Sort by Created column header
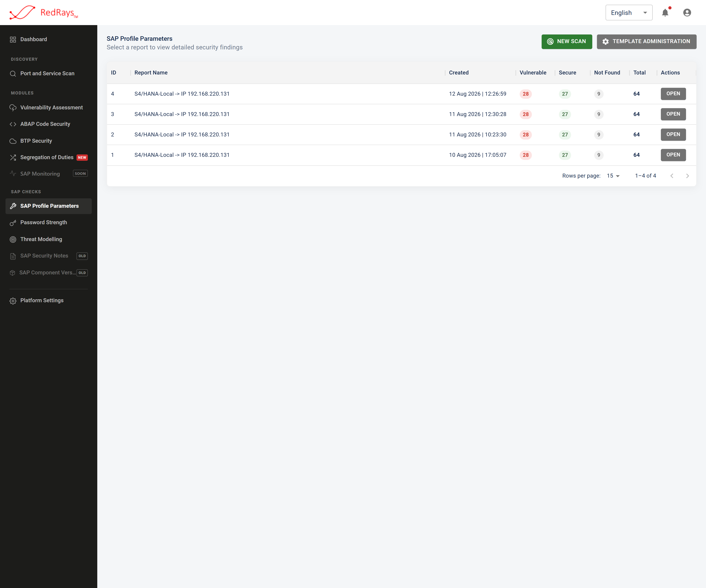 click(x=459, y=73)
